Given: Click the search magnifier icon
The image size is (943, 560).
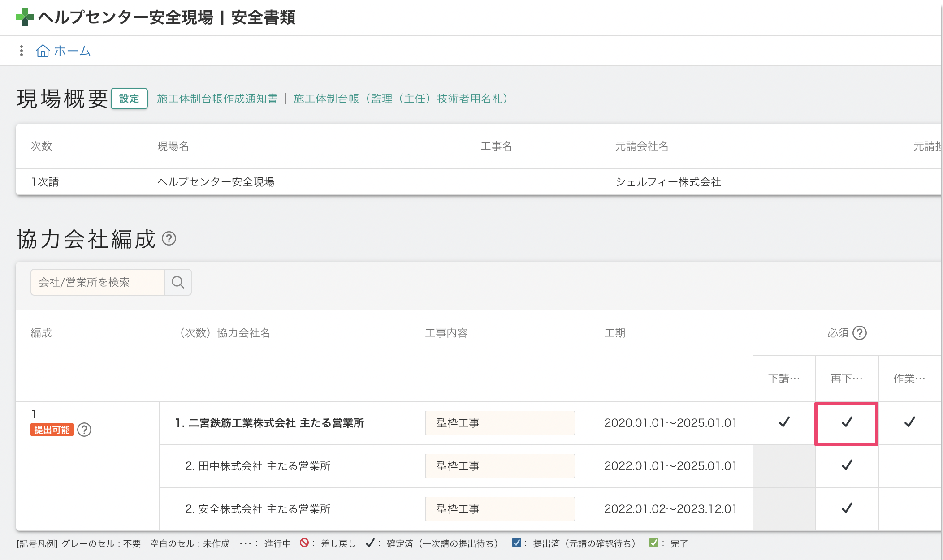Looking at the screenshot, I should 178,282.
